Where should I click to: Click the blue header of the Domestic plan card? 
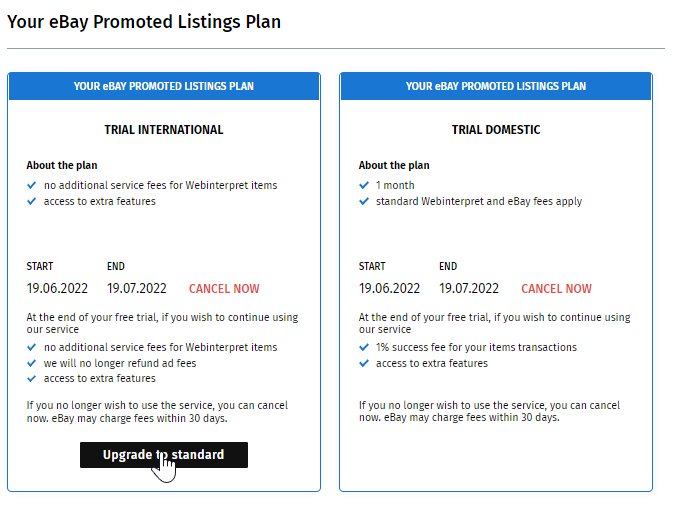pos(496,86)
